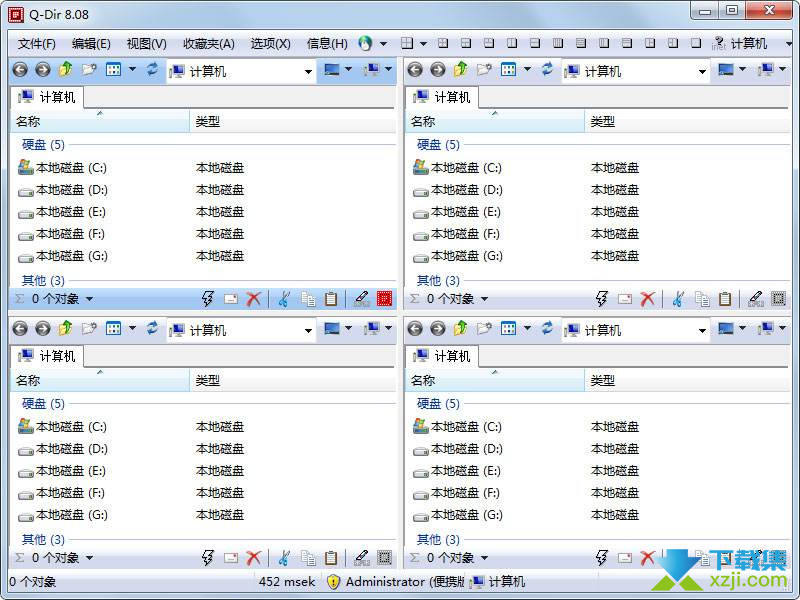The image size is (800, 600).
Task: Select the 计算机 tab in the bottom-right pane
Action: pyautogui.click(x=442, y=356)
